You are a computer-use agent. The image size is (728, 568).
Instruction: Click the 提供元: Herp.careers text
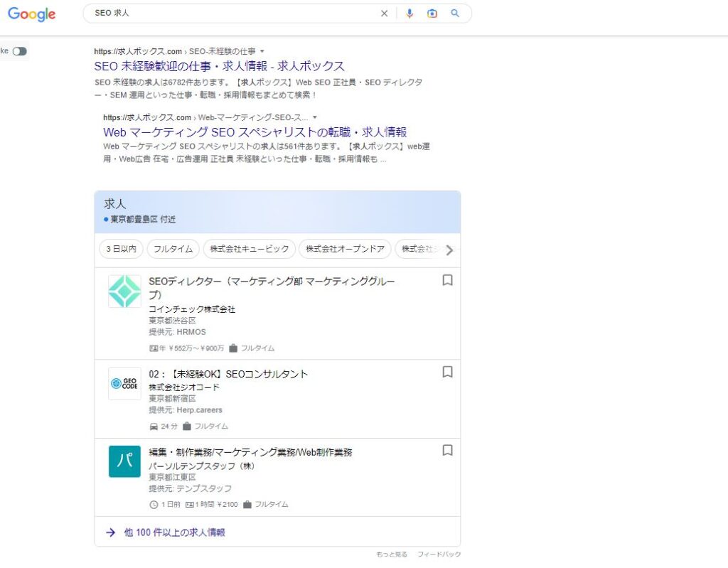tap(186, 410)
